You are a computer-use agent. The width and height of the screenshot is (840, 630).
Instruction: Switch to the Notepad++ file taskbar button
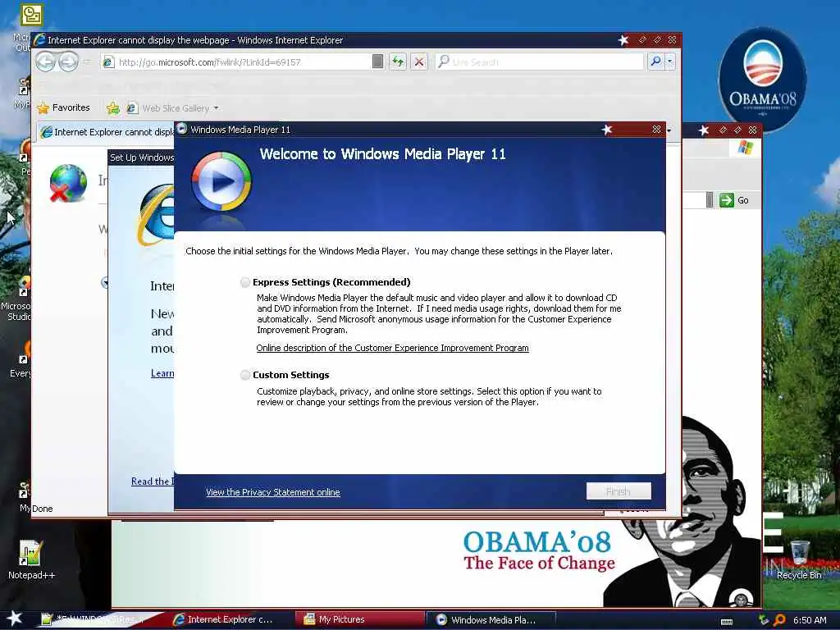click(x=97, y=619)
